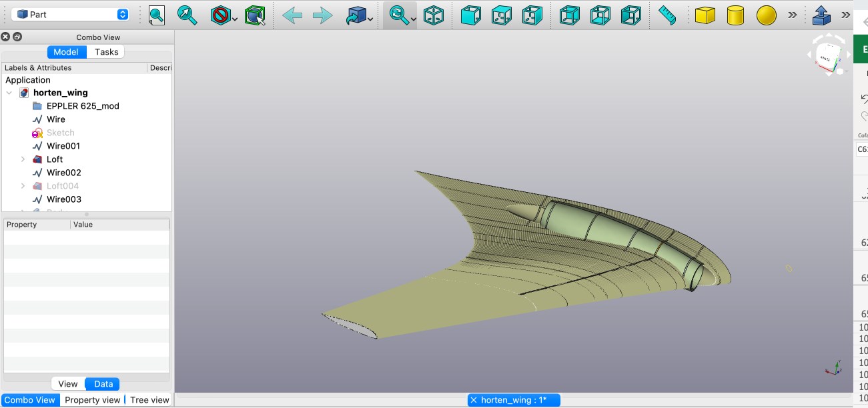Open the Draw Style dropdown arrow

click(236, 19)
